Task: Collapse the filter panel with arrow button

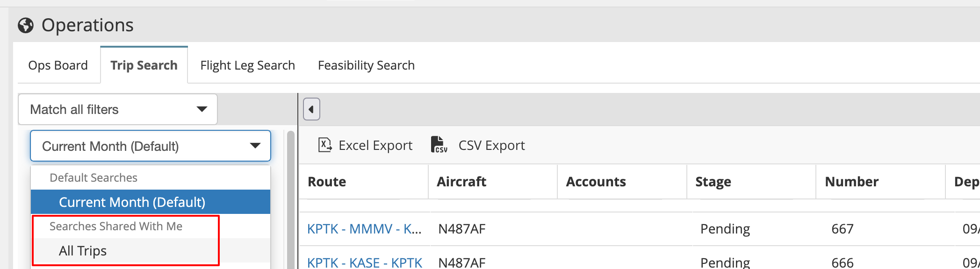Action: pyautogui.click(x=311, y=109)
